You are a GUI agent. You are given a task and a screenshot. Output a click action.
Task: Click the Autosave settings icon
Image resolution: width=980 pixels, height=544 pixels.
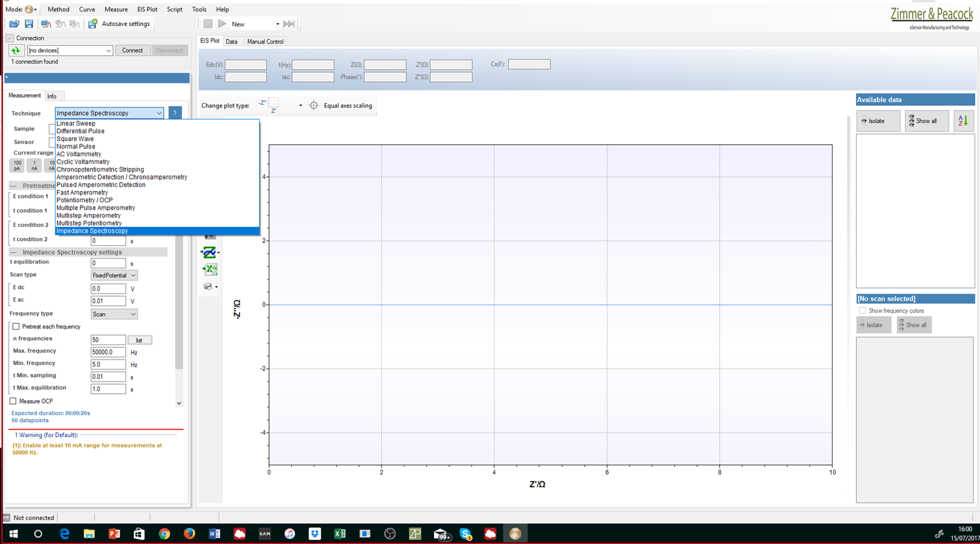click(x=93, y=24)
